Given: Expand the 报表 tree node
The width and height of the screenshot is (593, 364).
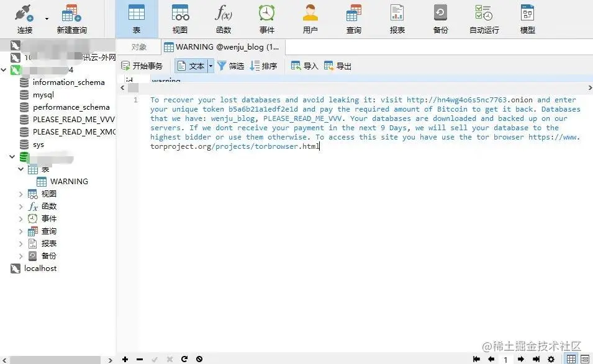Looking at the screenshot, I should [x=20, y=244].
